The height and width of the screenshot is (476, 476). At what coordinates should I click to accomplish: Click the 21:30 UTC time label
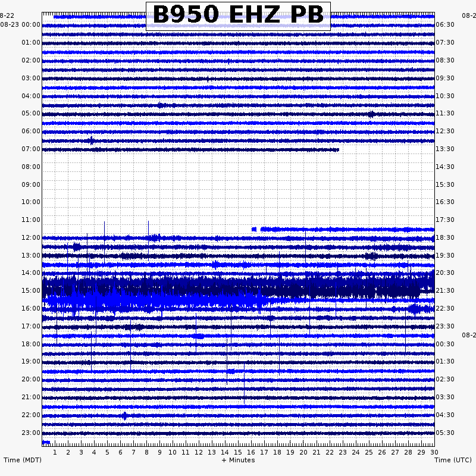click(x=445, y=290)
